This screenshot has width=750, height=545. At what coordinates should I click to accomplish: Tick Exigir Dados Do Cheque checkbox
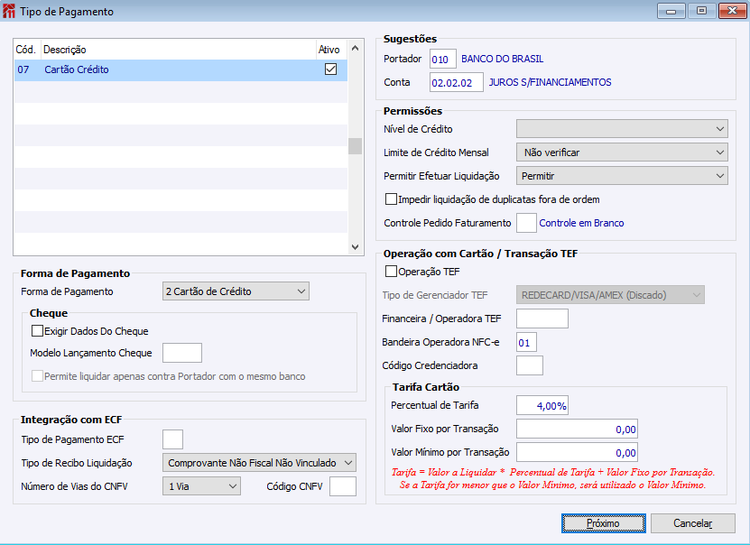37,331
